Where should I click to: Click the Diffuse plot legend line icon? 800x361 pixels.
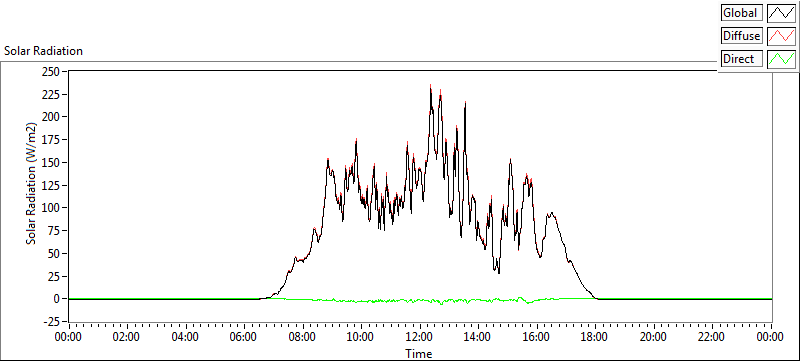[781, 36]
